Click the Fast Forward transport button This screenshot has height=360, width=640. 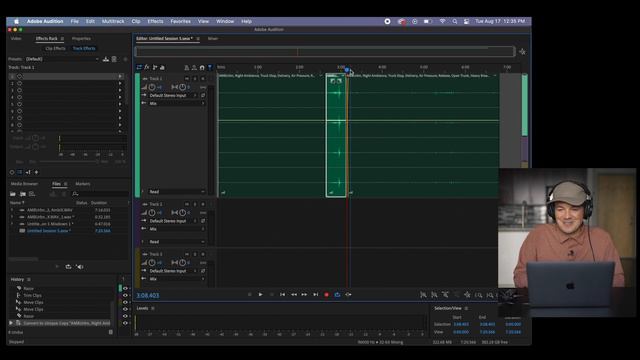pyautogui.click(x=304, y=294)
